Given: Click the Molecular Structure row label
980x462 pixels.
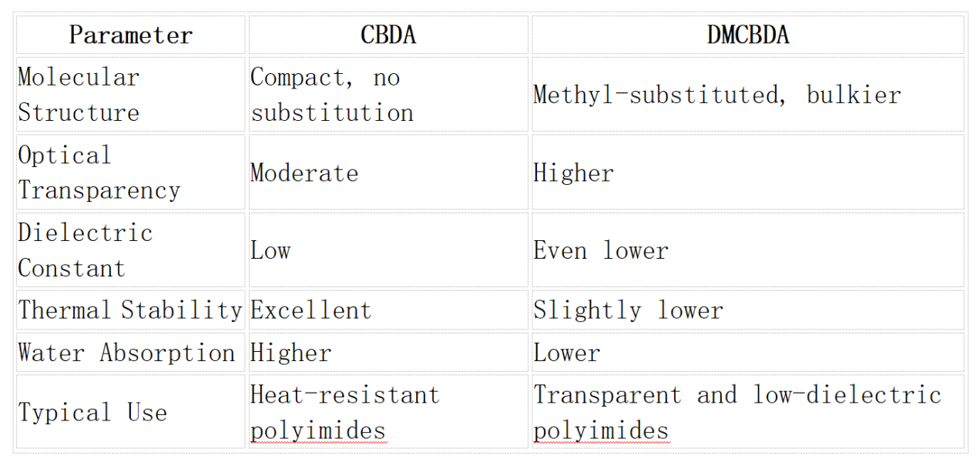Looking at the screenshot, I should [130, 94].
